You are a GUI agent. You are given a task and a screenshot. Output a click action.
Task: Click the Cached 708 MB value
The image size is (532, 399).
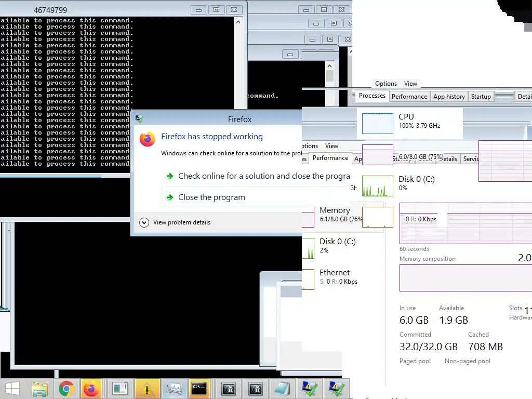tap(485, 347)
